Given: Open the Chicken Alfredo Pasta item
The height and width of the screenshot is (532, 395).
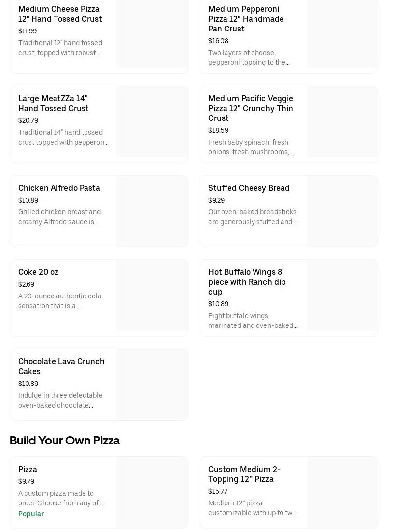Looking at the screenshot, I should pyautogui.click(x=59, y=188).
